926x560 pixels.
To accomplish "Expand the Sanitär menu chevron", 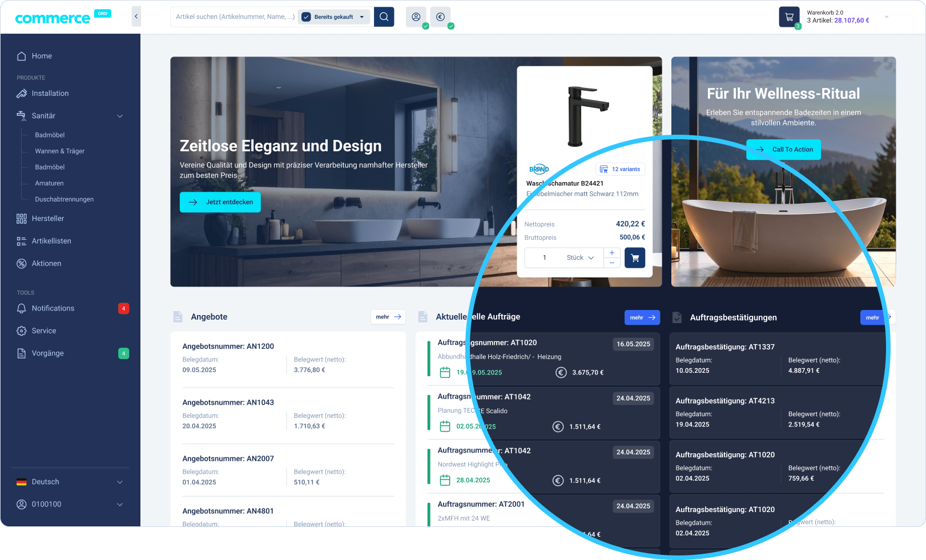I will (120, 116).
